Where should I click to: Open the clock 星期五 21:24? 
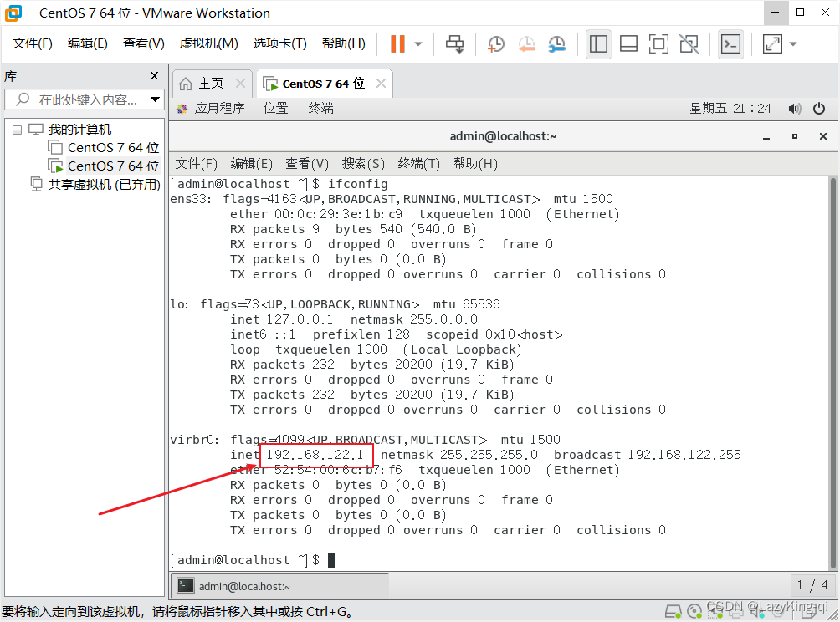(x=730, y=109)
